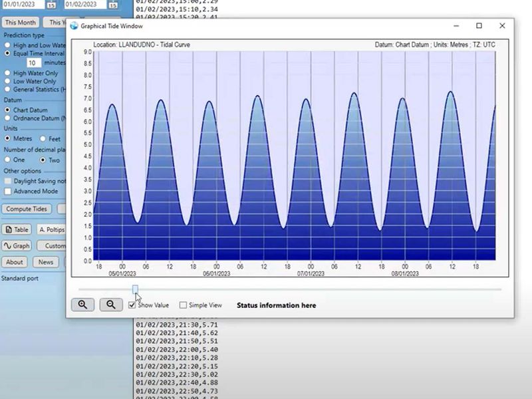Choose Two decimal places
This screenshot has height=399, width=532.
(43, 160)
